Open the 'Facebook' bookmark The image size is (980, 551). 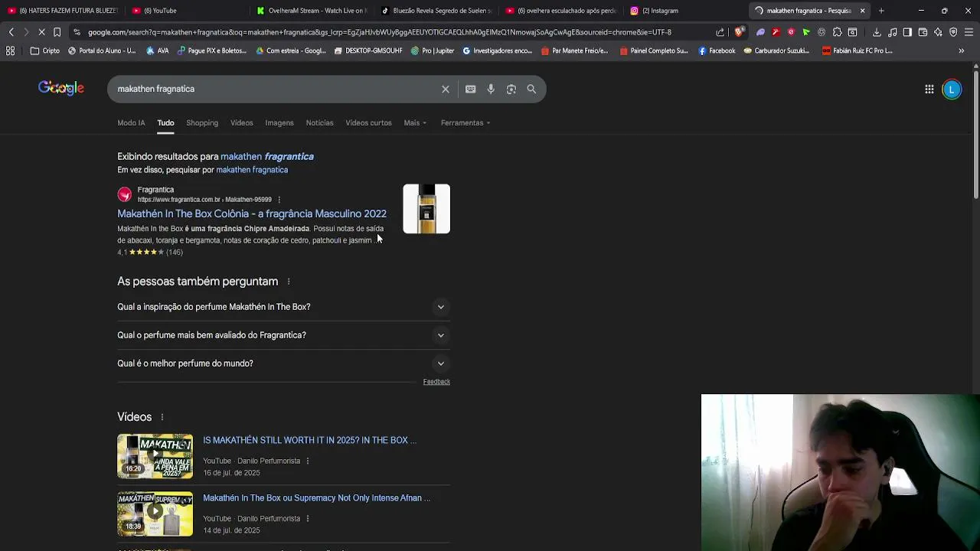click(x=717, y=51)
